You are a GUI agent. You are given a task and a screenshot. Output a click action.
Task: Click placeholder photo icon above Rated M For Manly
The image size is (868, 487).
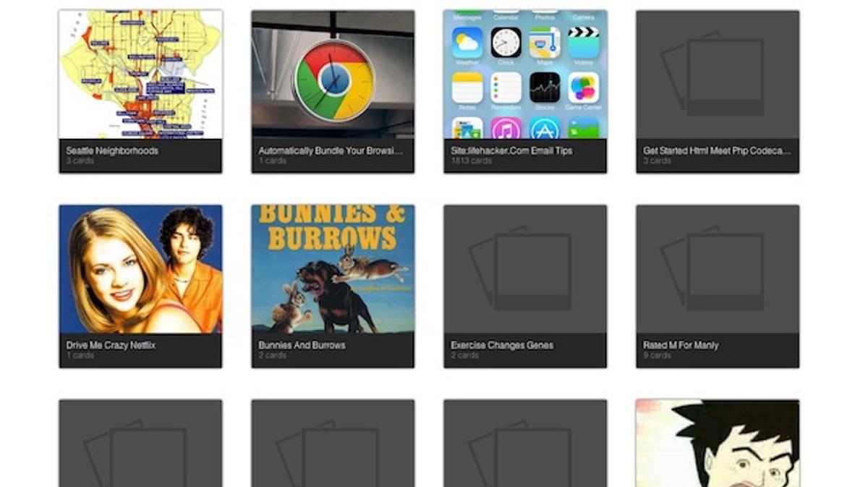tap(718, 268)
